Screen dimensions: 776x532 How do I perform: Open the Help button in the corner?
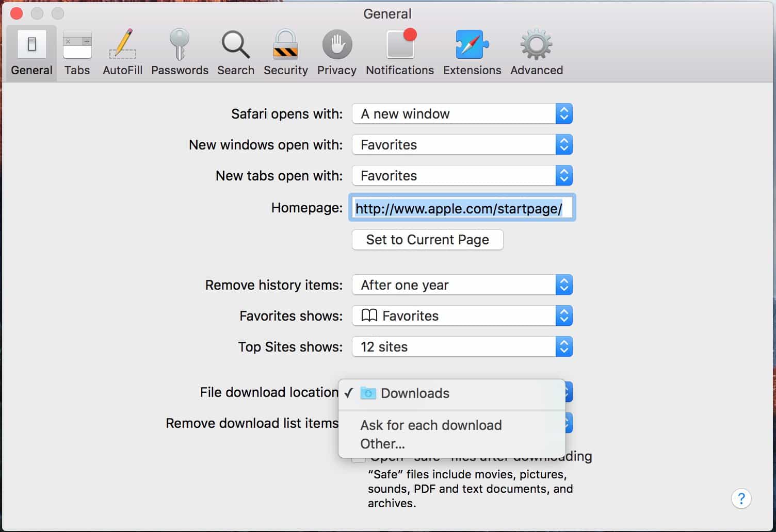coord(741,499)
